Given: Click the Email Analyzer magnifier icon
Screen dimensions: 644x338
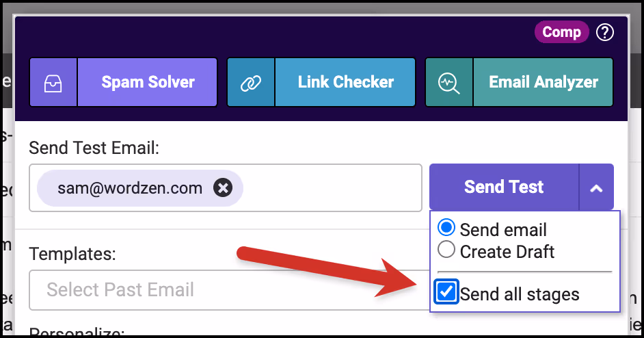Looking at the screenshot, I should [x=448, y=83].
